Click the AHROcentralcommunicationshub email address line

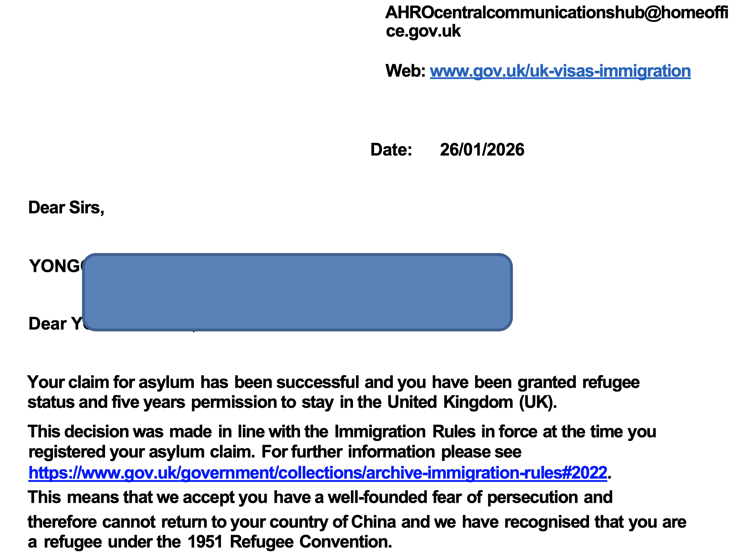pyautogui.click(x=557, y=13)
